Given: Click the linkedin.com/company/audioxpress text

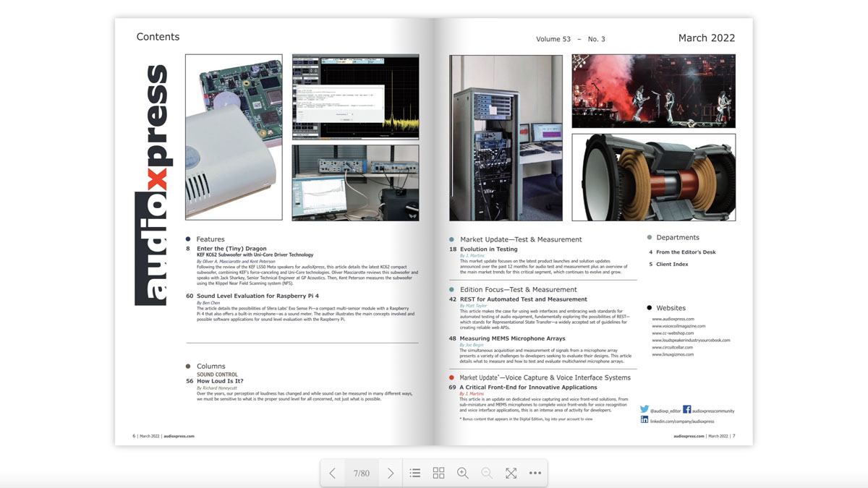Looking at the screenshot, I should 682,421.
